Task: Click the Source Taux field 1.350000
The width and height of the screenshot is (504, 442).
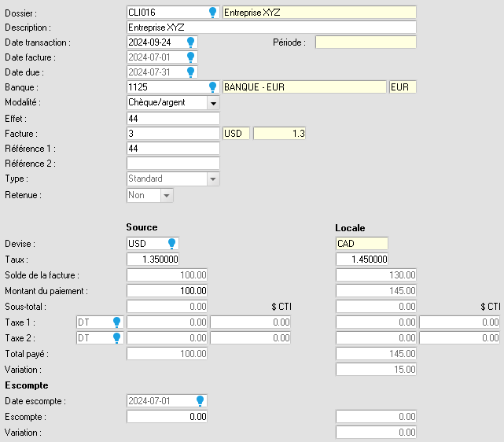Action: (153, 259)
